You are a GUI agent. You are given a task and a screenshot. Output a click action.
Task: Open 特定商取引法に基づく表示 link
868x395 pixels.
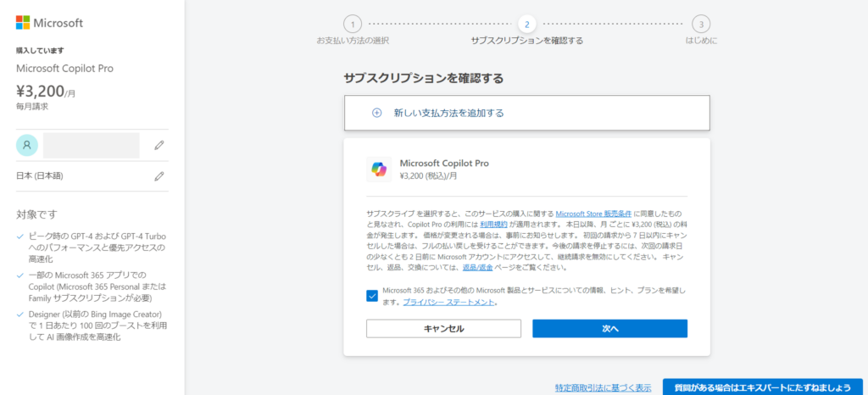coord(603,388)
